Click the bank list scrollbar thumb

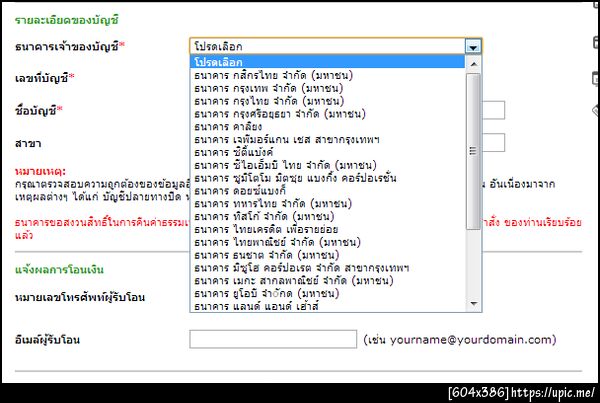pos(473,152)
